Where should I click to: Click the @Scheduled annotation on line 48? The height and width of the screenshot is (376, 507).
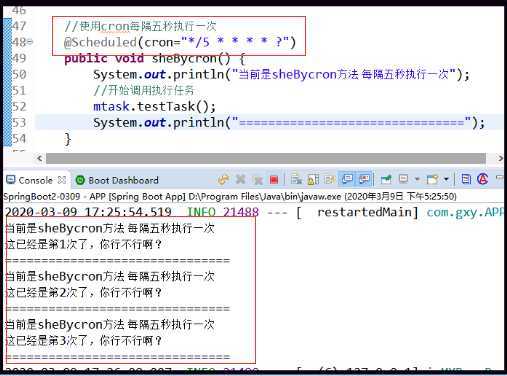tap(180, 42)
